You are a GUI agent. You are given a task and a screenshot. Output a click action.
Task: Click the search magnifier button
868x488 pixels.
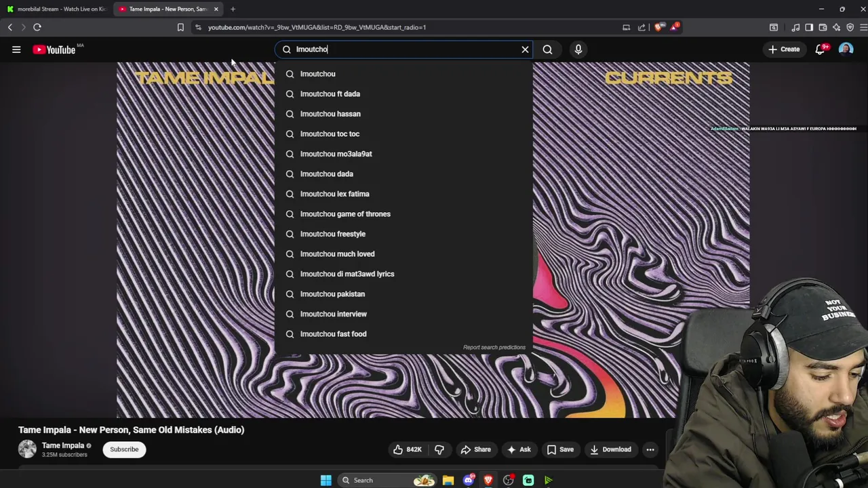point(547,49)
